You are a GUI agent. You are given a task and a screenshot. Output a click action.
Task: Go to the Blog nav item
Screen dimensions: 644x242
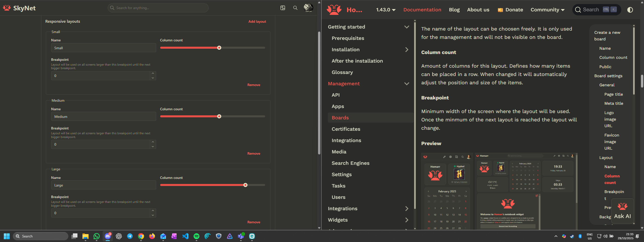point(454,10)
